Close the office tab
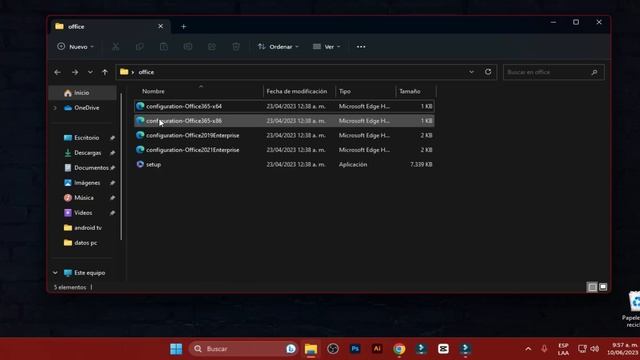Screen dimensions: 640x360 click(160, 26)
